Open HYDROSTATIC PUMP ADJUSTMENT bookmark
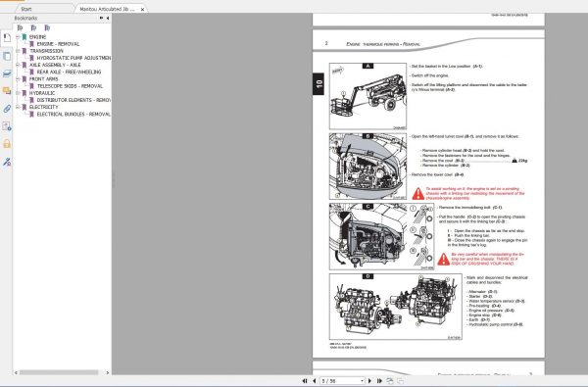588x387 pixels. (x=73, y=58)
